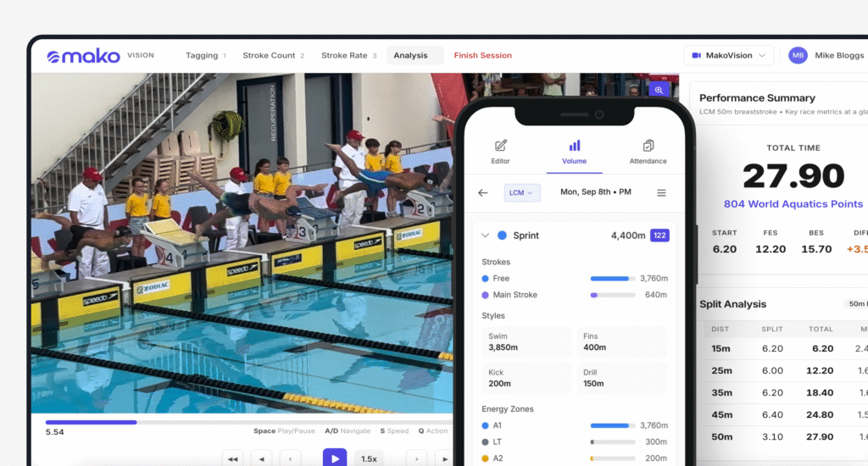Switch to the Stroke Rate tab
This screenshot has width=868, height=466.
point(348,56)
